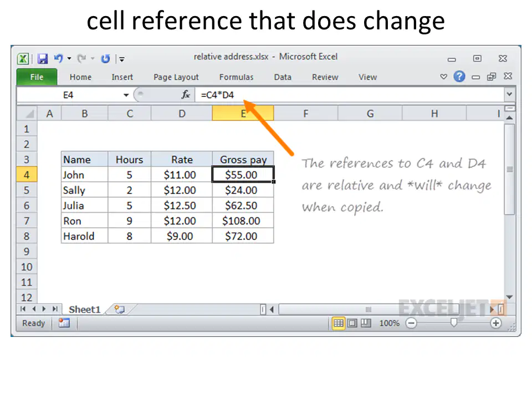Expand the ribbon with the chevron icon

click(x=443, y=76)
